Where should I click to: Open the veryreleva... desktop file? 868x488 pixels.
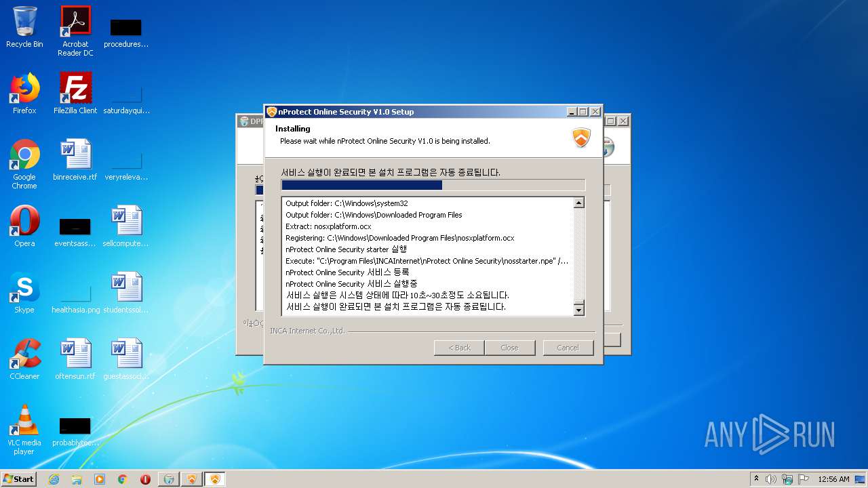tap(126, 165)
